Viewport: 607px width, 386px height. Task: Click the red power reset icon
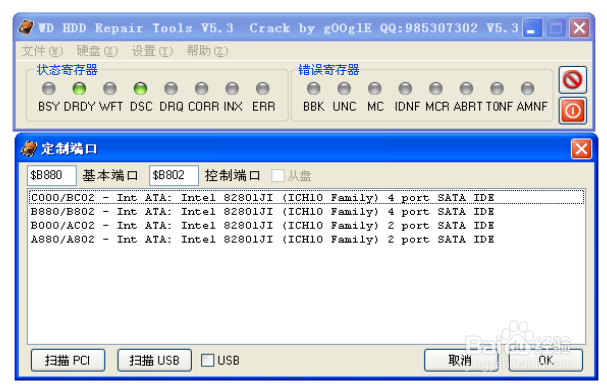(x=573, y=111)
